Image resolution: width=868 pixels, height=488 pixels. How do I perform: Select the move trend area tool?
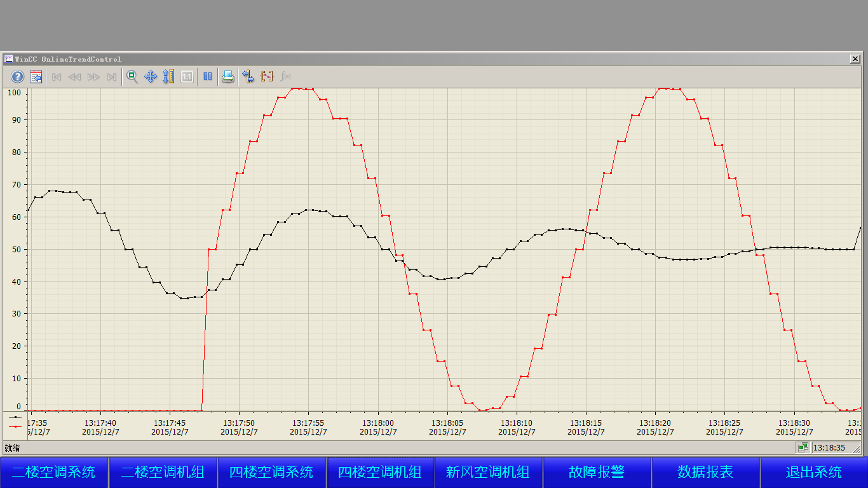pyautogui.click(x=151, y=77)
